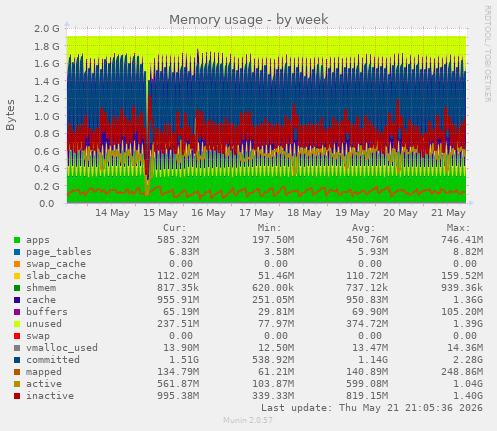497x431 pixels.
Task: Click the apps current value 585.32M
Action: pyautogui.click(x=178, y=240)
